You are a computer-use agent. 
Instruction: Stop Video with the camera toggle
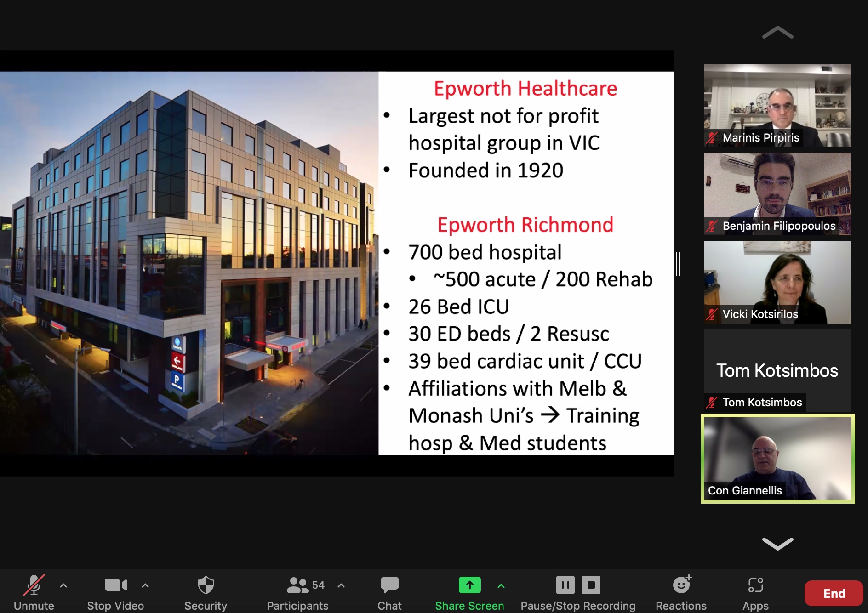coord(115,585)
